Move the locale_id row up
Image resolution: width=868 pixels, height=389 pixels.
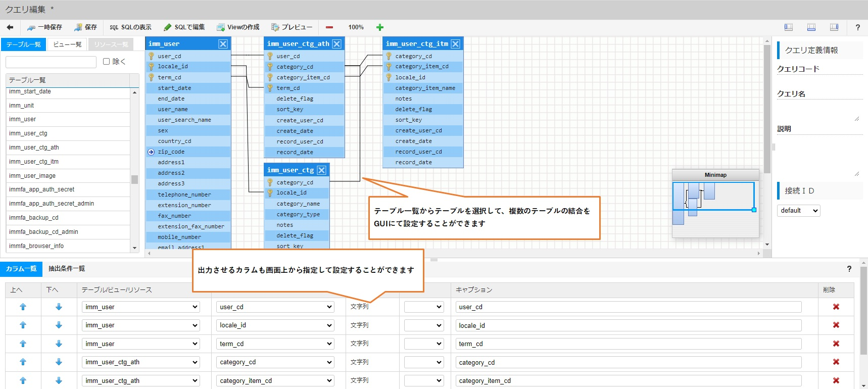click(23, 325)
